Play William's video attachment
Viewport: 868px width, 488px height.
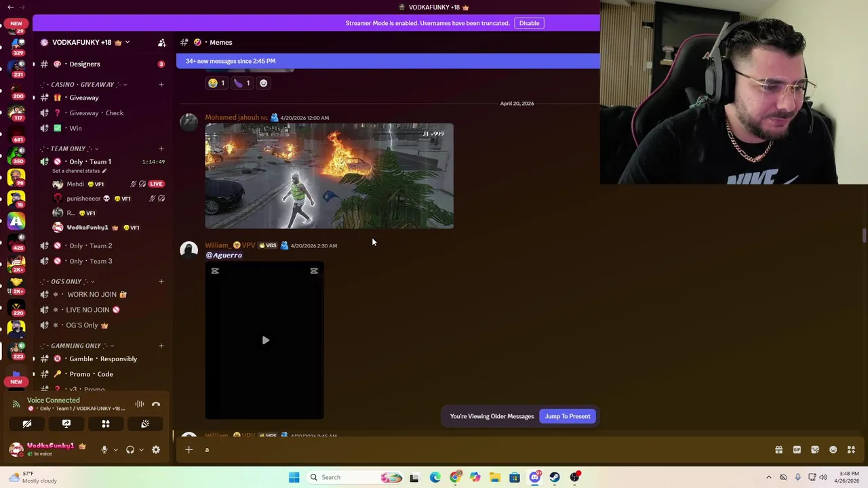265,340
